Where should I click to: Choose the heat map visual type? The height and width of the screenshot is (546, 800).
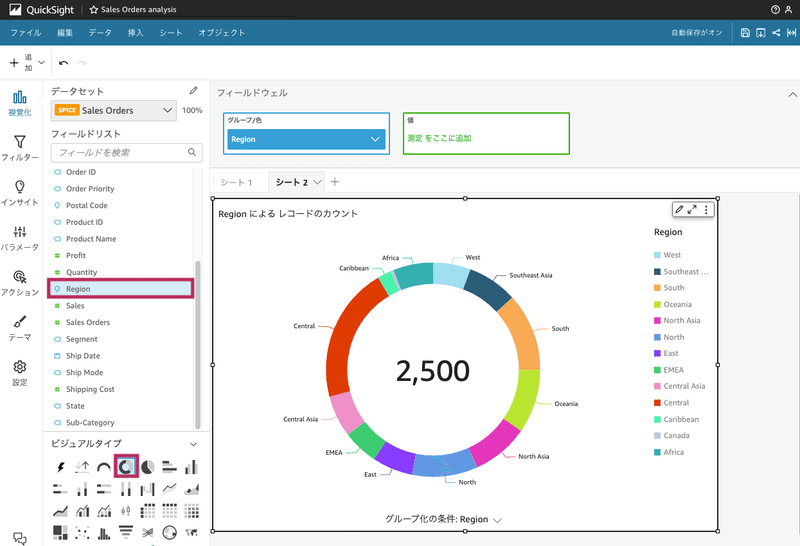click(191, 511)
